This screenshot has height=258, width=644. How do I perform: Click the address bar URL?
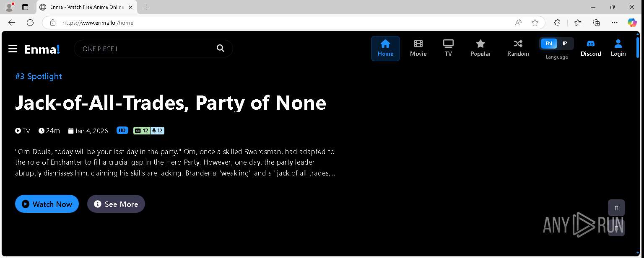[x=98, y=23]
